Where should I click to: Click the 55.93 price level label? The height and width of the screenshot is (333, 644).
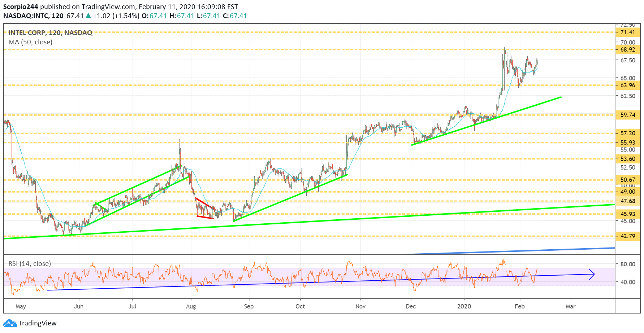tap(628, 143)
